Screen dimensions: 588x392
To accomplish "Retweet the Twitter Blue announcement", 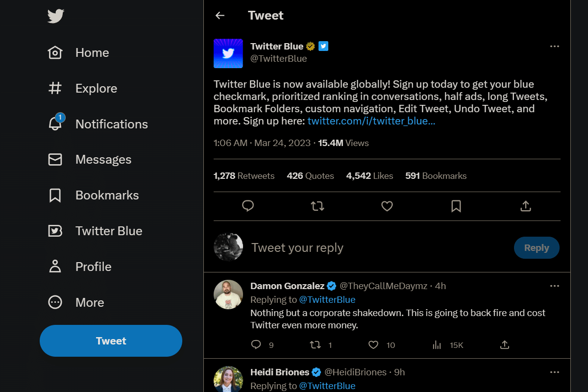I will pyautogui.click(x=317, y=206).
